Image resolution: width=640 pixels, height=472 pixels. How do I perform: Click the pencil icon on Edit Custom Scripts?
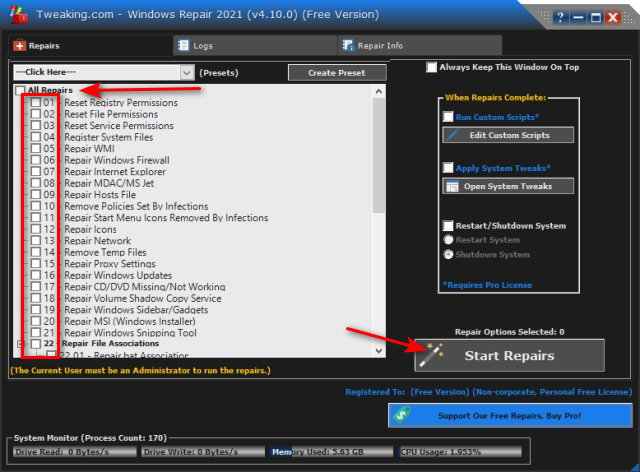point(453,135)
